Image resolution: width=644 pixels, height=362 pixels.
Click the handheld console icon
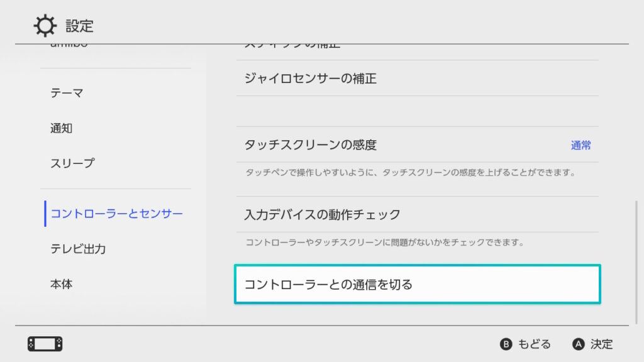coord(45,344)
